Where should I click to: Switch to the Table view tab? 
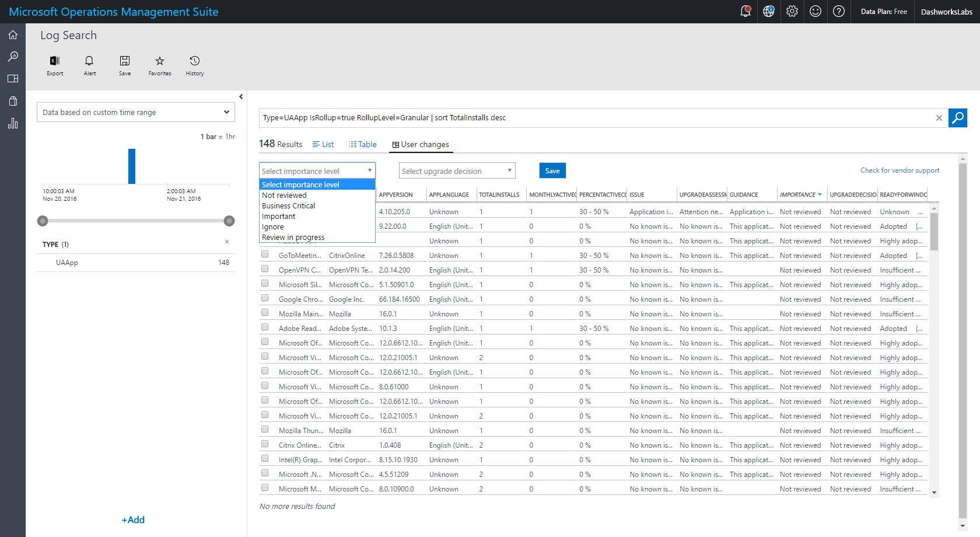pyautogui.click(x=363, y=144)
